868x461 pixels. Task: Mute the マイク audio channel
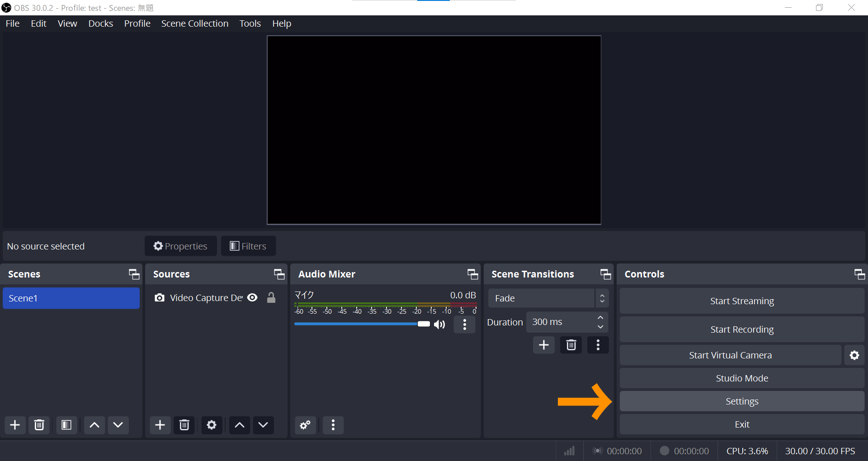click(440, 324)
